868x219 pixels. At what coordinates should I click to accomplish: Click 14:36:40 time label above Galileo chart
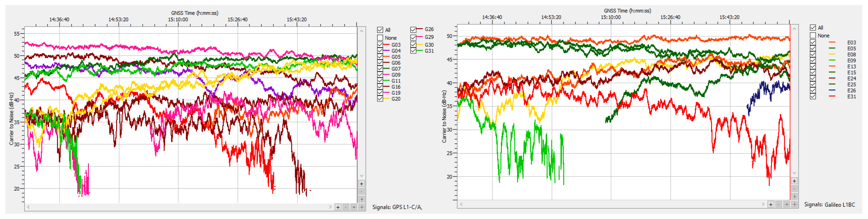pyautogui.click(x=492, y=17)
